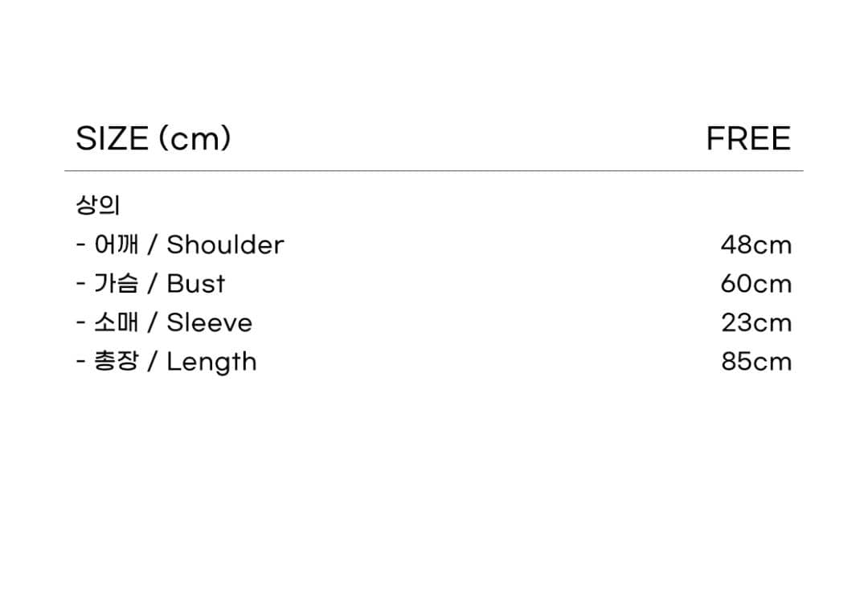Click the 어깨 / Shoulder row label
This screenshot has width=868, height=595.
pos(180,244)
